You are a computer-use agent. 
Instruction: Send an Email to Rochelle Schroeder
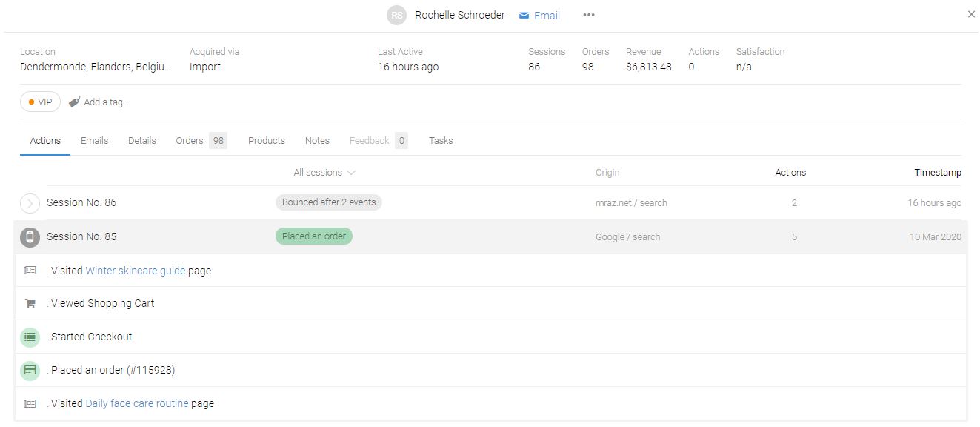(539, 16)
